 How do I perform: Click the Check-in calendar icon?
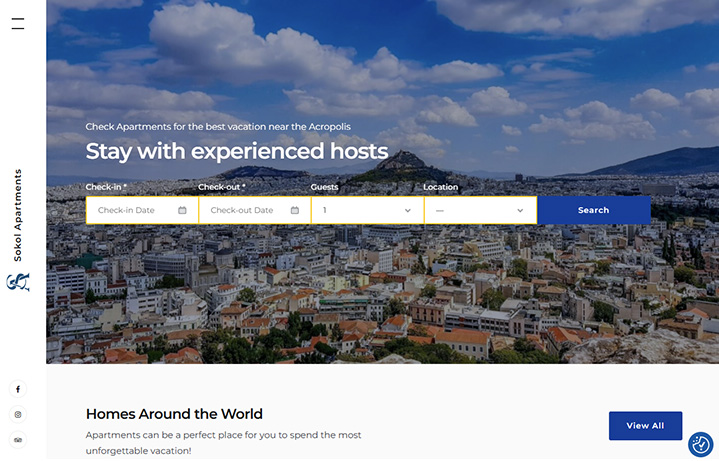(182, 210)
